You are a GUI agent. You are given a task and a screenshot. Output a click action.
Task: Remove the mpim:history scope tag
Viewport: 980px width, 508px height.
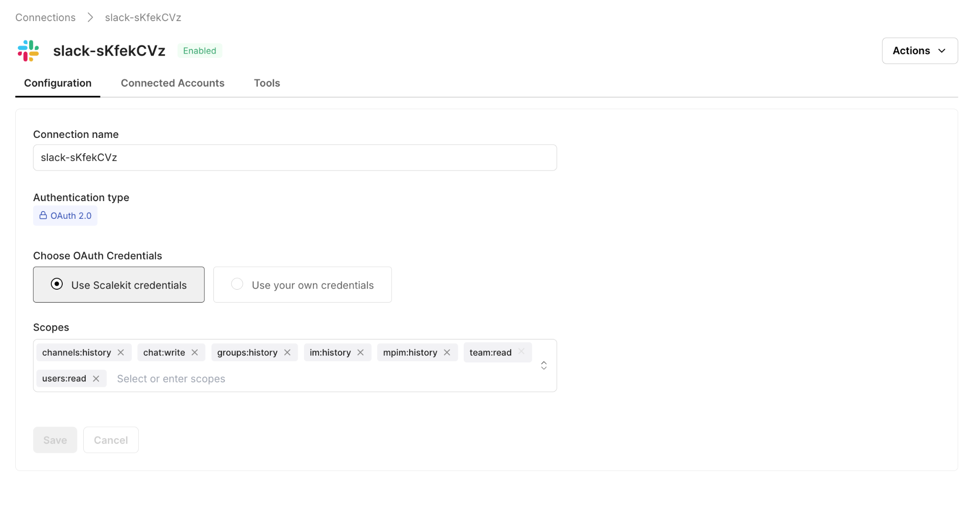(447, 352)
